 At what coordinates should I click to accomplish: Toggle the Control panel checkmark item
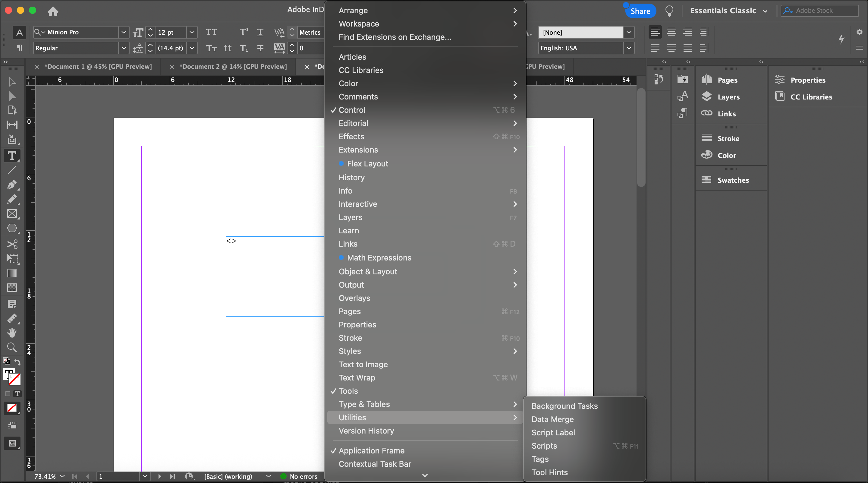[352, 110]
